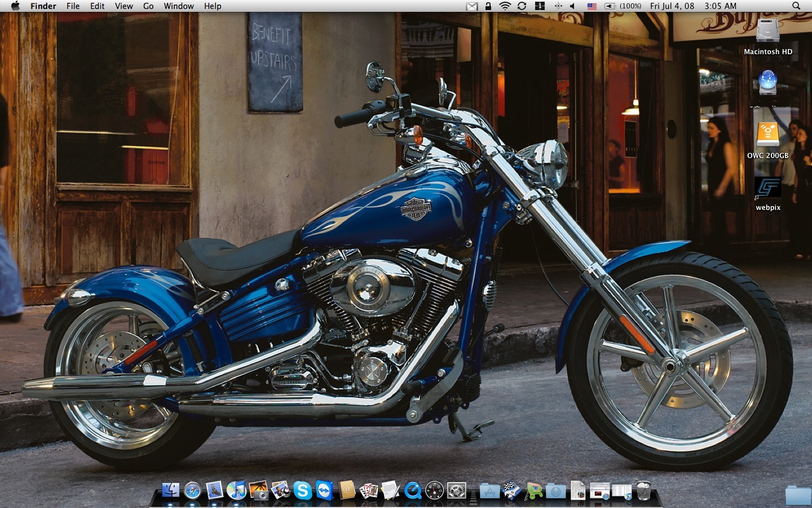
Task: Open the Spaces menu bar icon
Action: [540, 6]
